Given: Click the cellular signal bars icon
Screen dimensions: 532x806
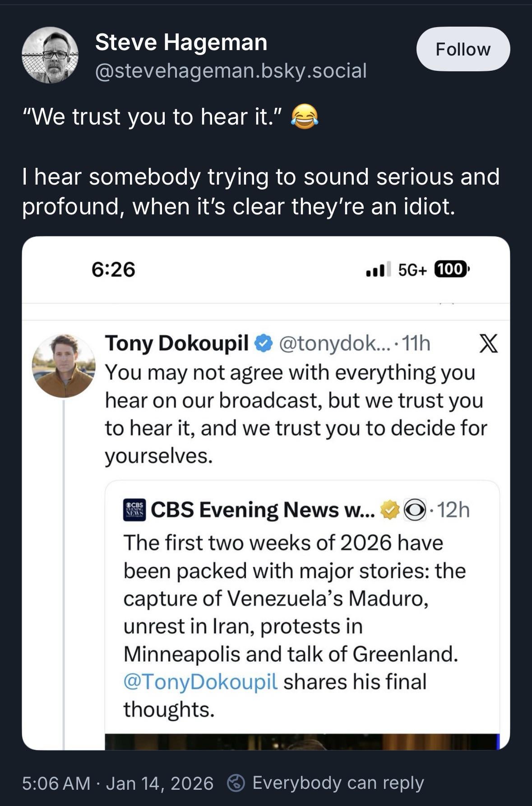Looking at the screenshot, I should [375, 270].
